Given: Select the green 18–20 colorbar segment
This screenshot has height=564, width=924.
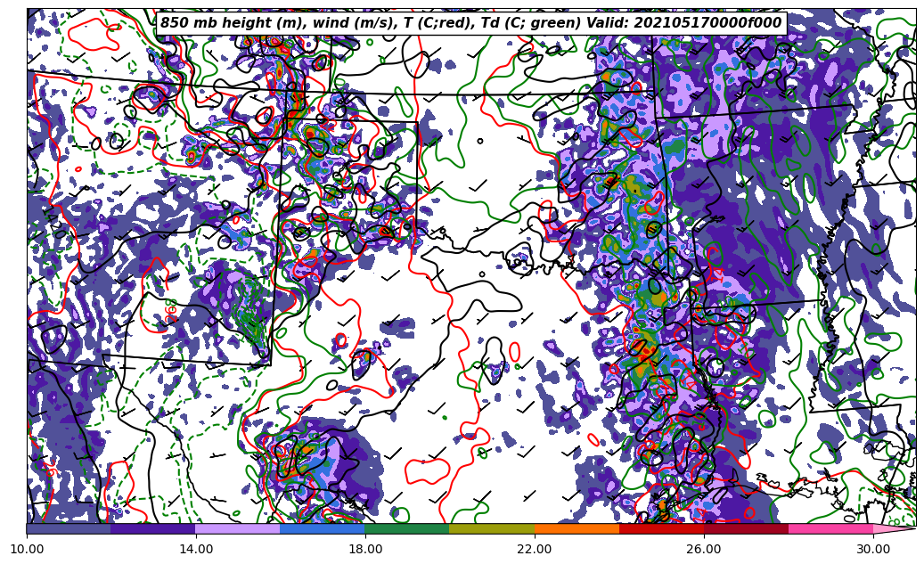Looking at the screenshot, I should point(406,528).
